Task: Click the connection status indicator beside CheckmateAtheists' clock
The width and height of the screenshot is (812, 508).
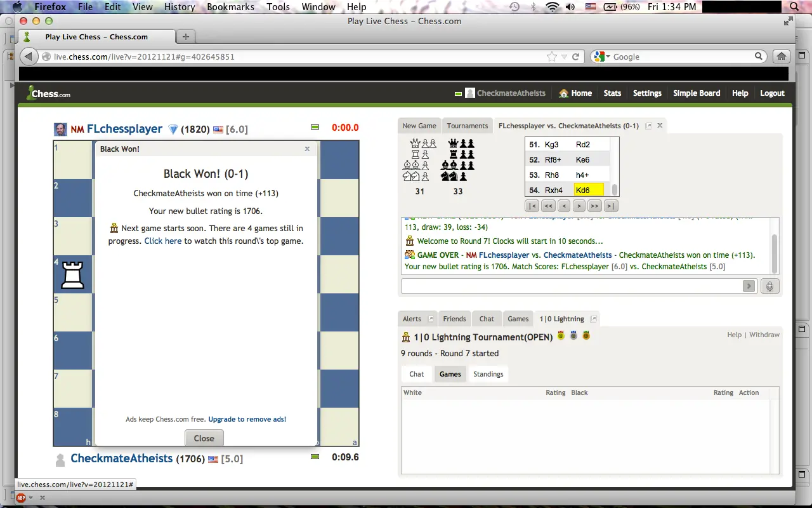Action: point(315,457)
